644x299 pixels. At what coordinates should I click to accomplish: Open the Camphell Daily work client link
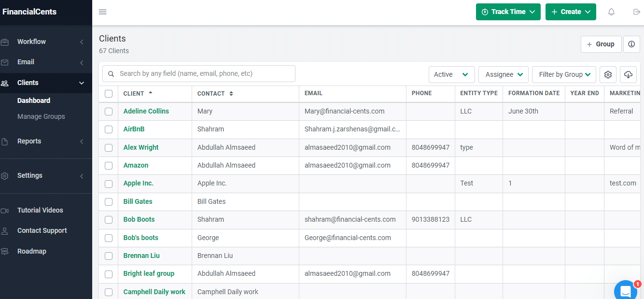[x=154, y=292]
